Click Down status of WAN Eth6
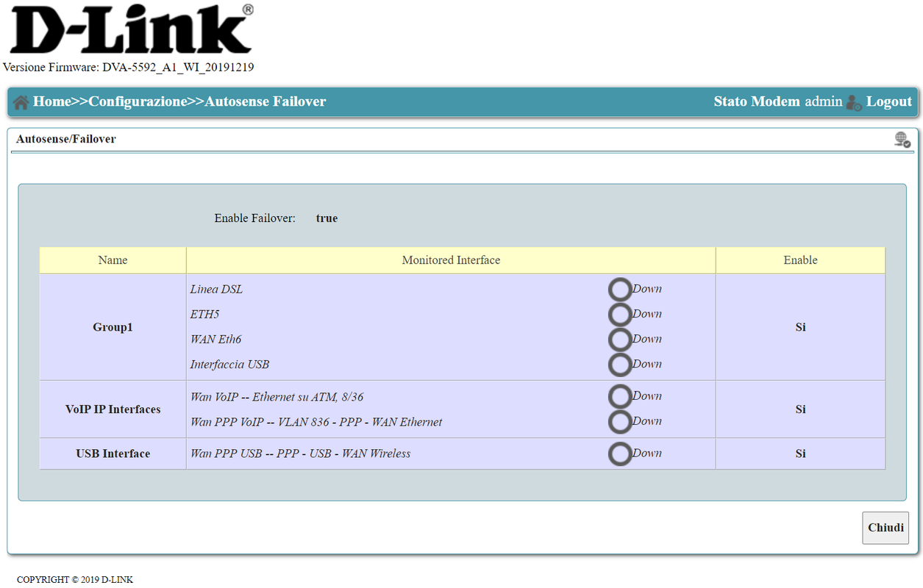923x588 pixels. click(647, 339)
